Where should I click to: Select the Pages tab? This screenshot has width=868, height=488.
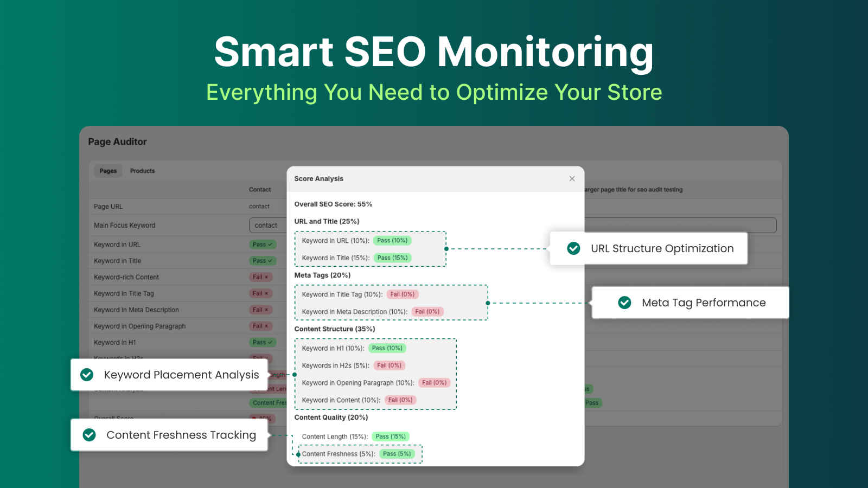tap(107, 171)
